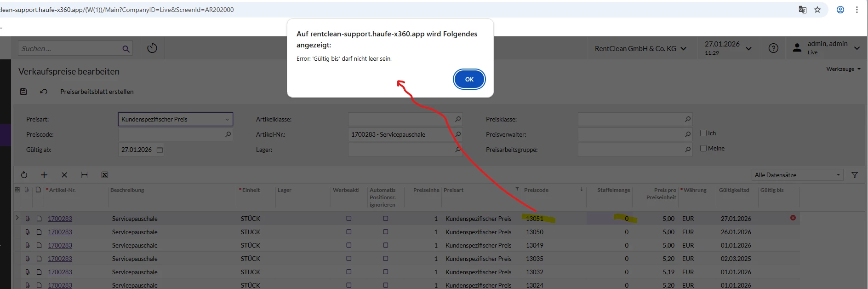Viewport: 868px width, 289px height.
Task: Click Staffelmenge column header
Action: (613, 190)
